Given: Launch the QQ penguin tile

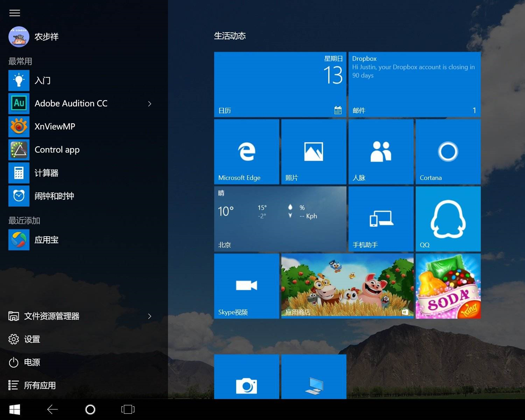Looking at the screenshot, I should coord(448,219).
